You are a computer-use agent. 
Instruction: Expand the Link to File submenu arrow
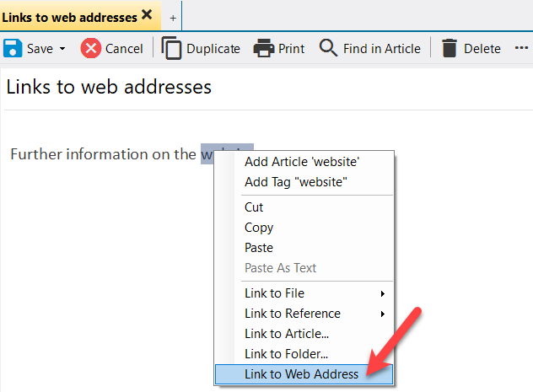[x=383, y=293]
